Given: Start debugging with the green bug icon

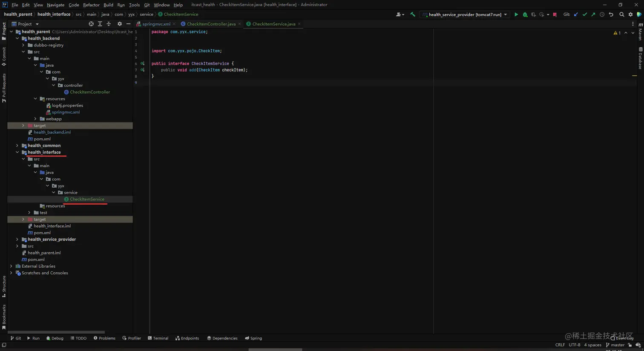Looking at the screenshot, I should pos(525,14).
